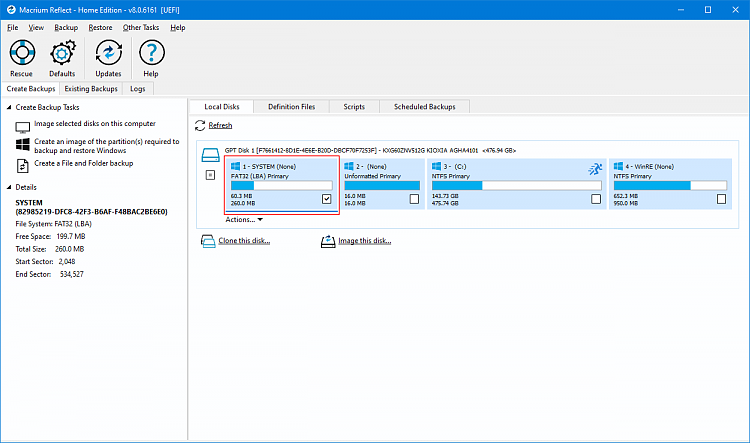Image resolution: width=750 pixels, height=443 pixels.
Task: Click the Windows flag icon on partition 2
Action: coord(349,166)
